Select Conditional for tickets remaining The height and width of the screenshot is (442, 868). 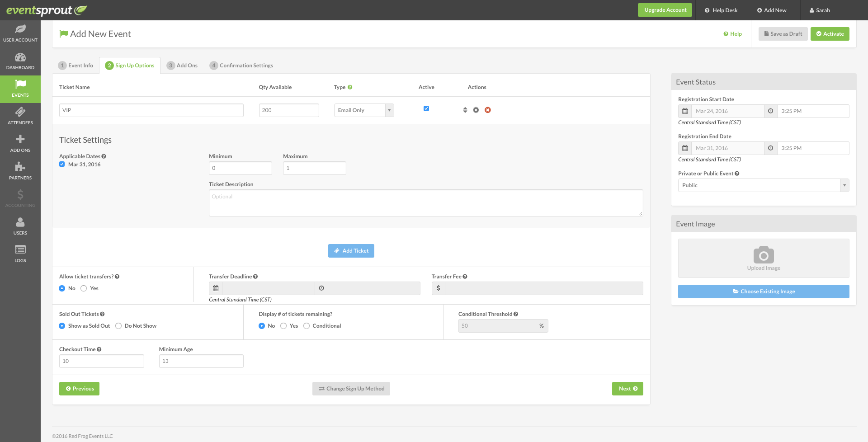(307, 326)
